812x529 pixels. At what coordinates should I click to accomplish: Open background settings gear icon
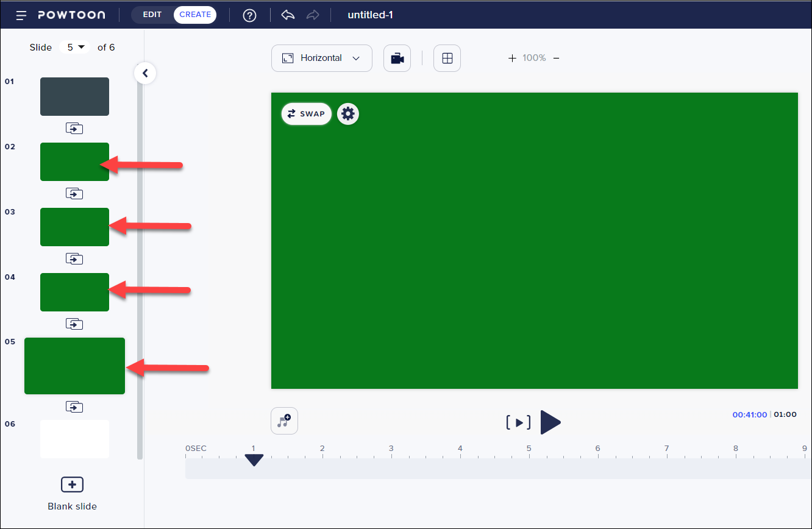348,114
